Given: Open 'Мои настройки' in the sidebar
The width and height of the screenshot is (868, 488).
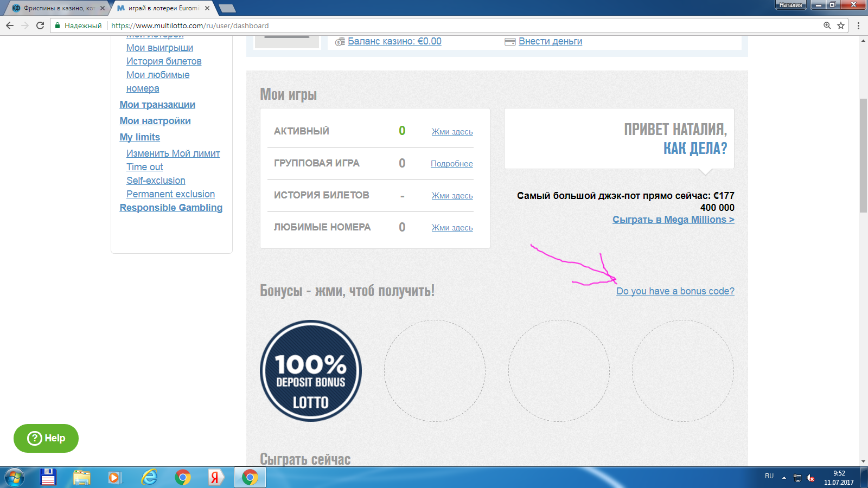Looking at the screenshot, I should tap(155, 121).
